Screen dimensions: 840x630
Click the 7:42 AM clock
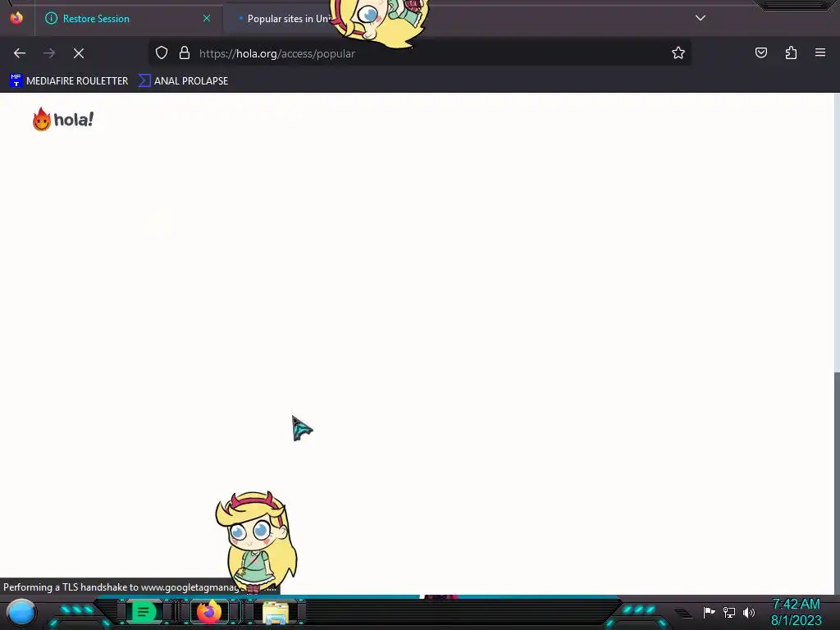(796, 605)
